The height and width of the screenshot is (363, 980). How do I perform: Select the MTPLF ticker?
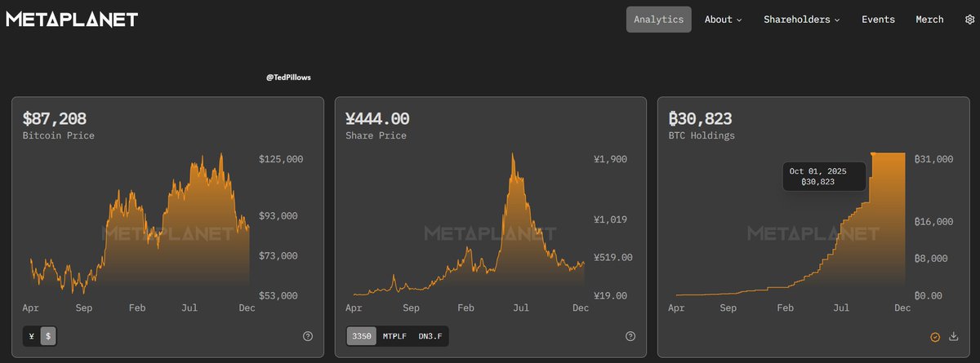pyautogui.click(x=395, y=336)
